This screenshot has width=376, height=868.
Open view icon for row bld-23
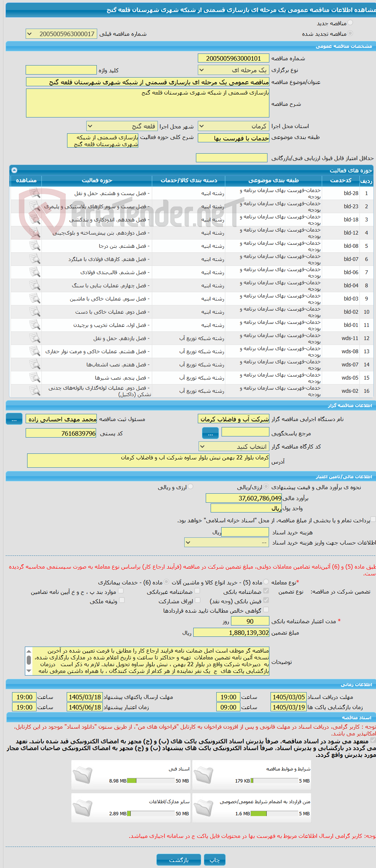click(x=35, y=206)
